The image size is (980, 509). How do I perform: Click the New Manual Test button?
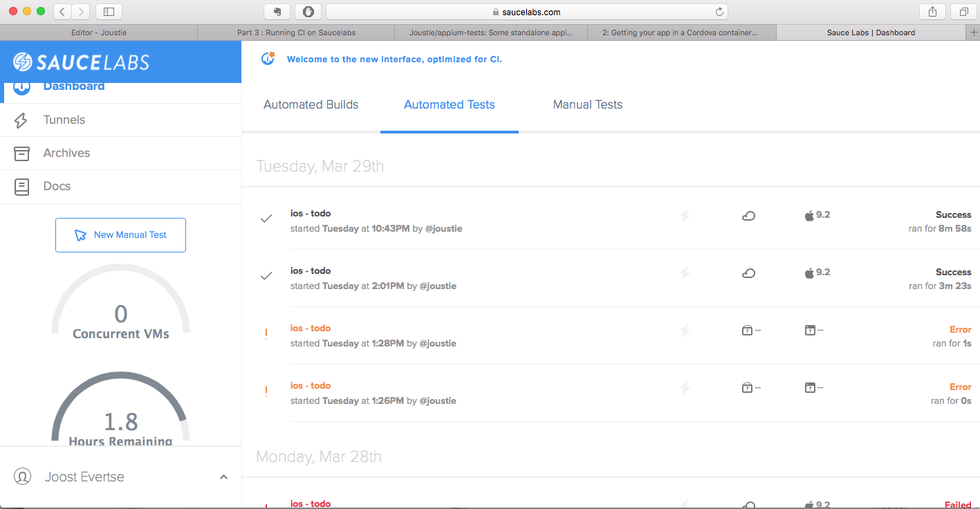pyautogui.click(x=120, y=235)
